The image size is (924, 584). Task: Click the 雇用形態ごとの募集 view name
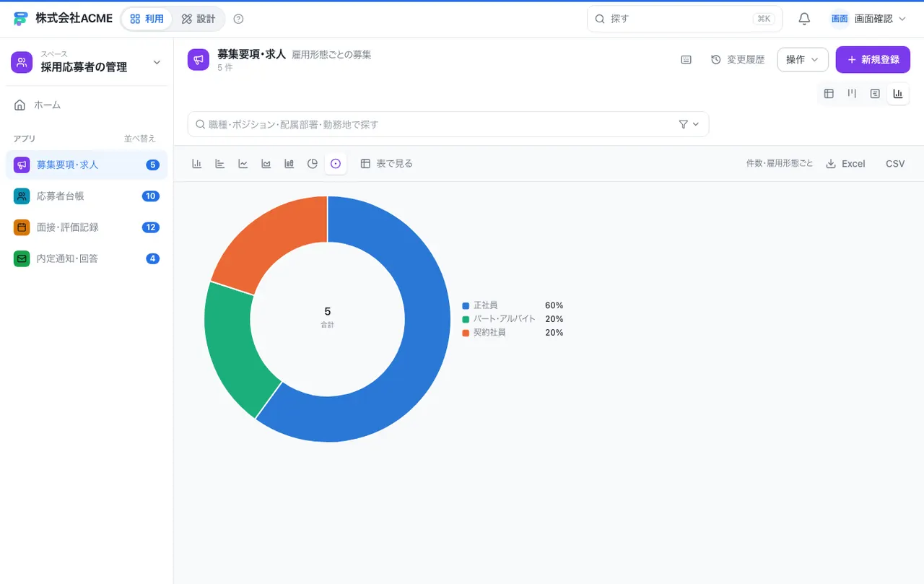(x=331, y=55)
